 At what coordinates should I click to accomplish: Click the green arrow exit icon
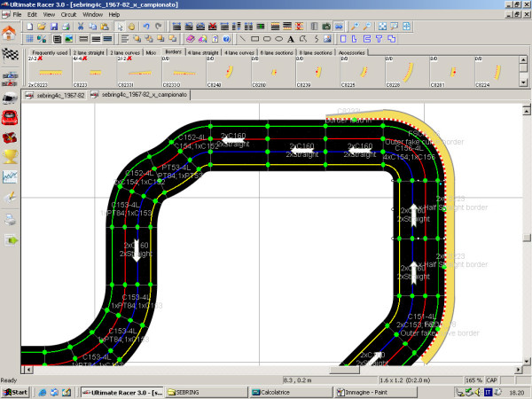coord(11,239)
